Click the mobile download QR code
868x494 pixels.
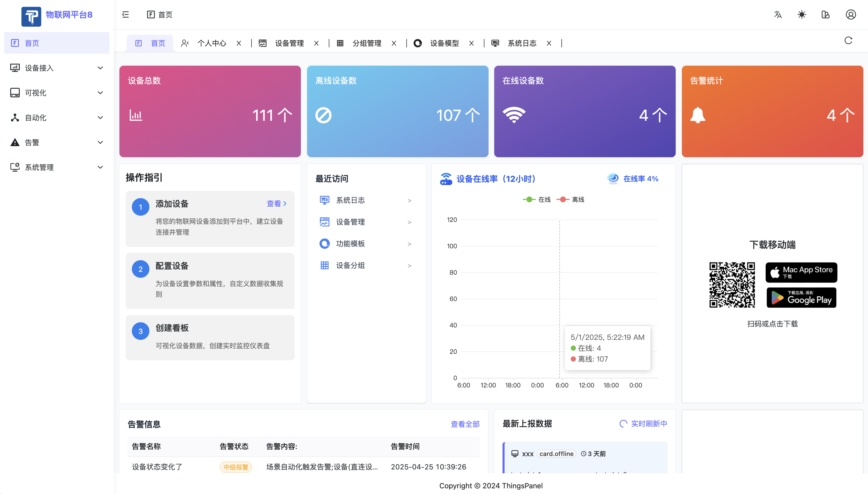(x=732, y=285)
